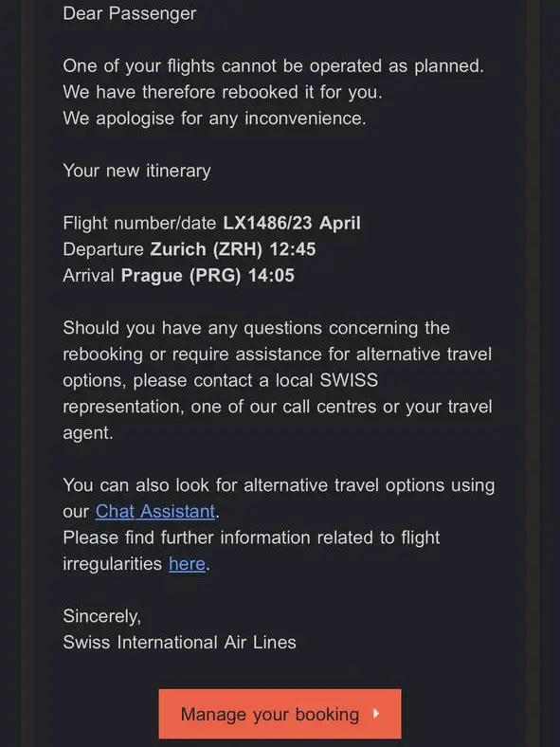
Task: Click the 'We apologise for any inconvenience' line
Action: [215, 118]
